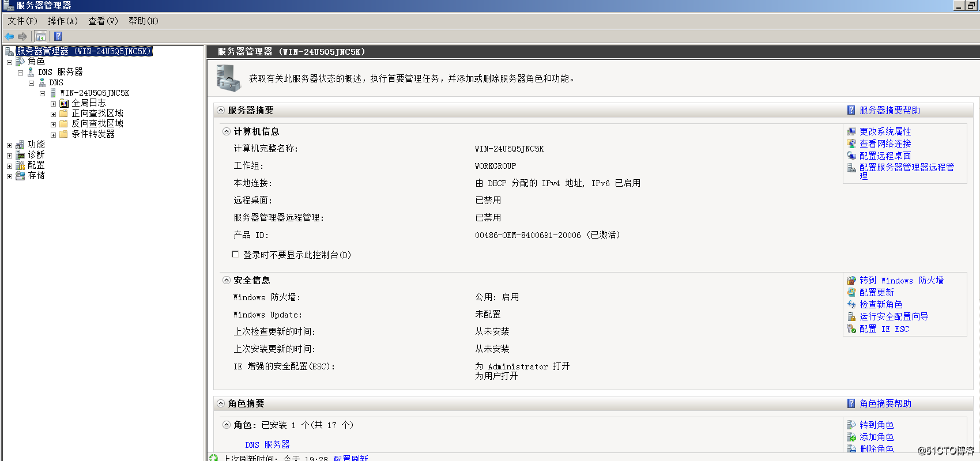Click the 功能 node icon
This screenshot has height=461, width=980.
click(20, 145)
